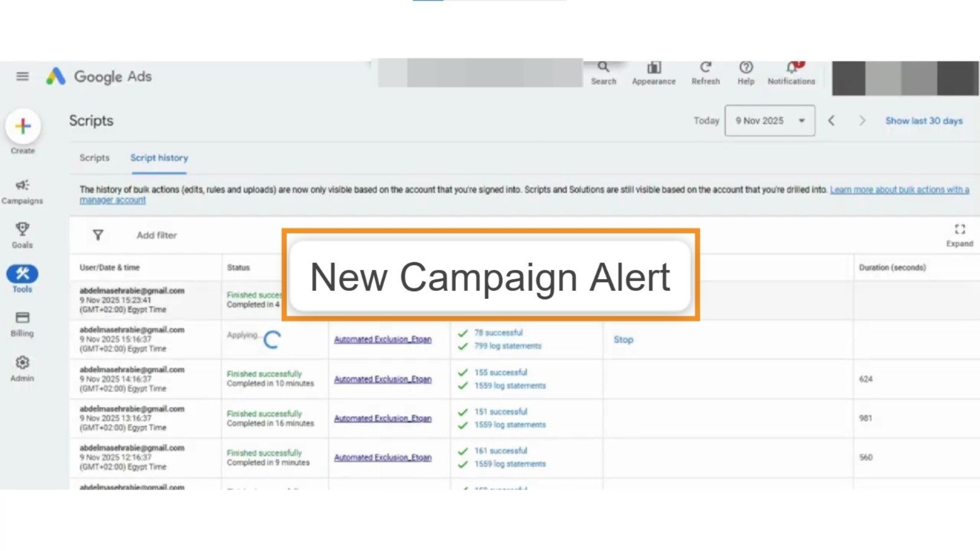This screenshot has height=551, width=980.
Task: Switch to the Scripts tab
Action: tap(94, 158)
